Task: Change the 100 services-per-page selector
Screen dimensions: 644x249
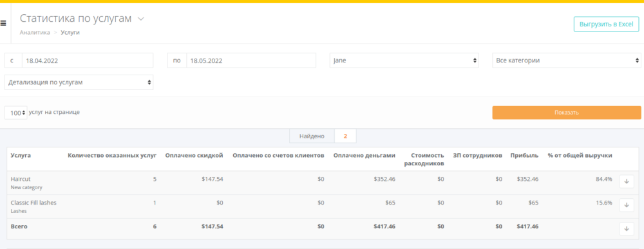Action: coord(16,113)
